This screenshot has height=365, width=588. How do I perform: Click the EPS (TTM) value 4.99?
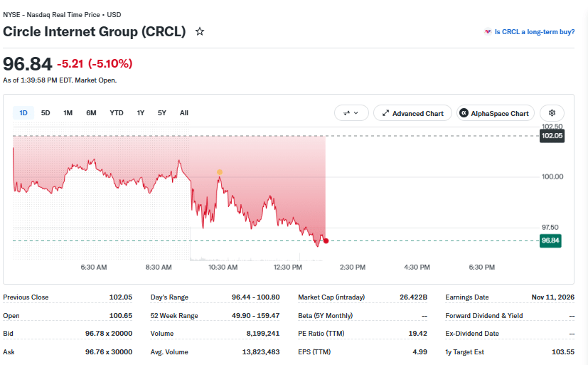coord(420,352)
